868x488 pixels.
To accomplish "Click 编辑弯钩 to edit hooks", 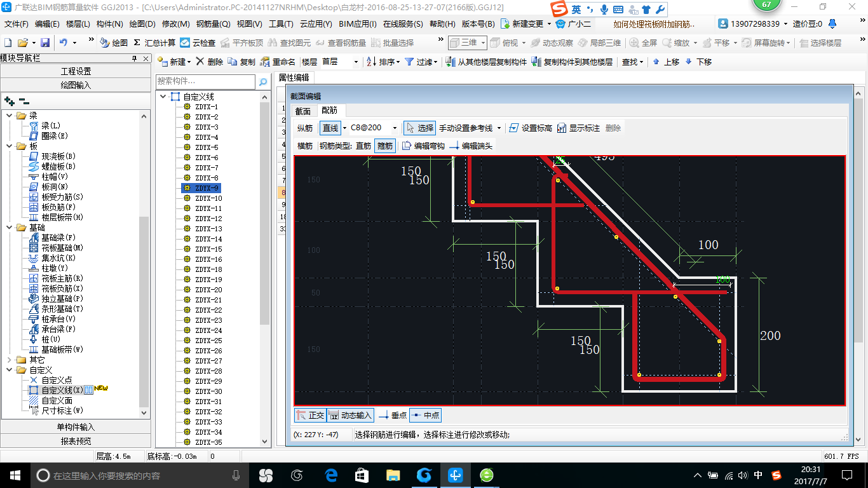I will pos(423,146).
